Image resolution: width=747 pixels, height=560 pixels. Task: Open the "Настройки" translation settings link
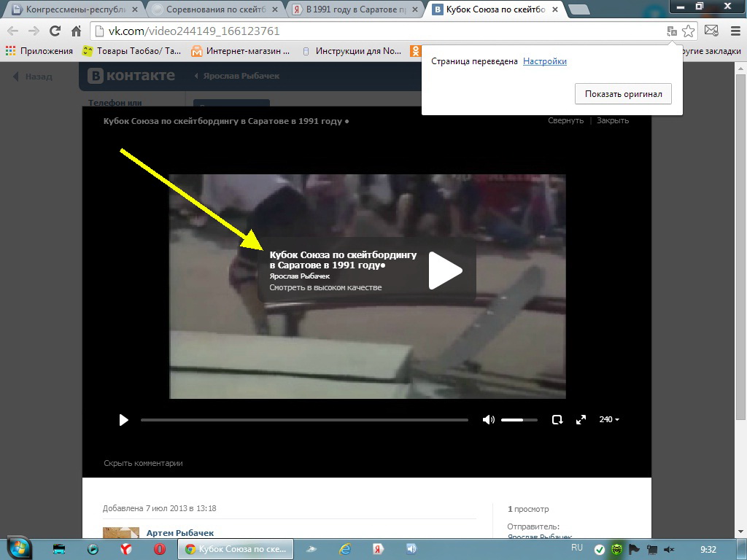[x=544, y=61]
